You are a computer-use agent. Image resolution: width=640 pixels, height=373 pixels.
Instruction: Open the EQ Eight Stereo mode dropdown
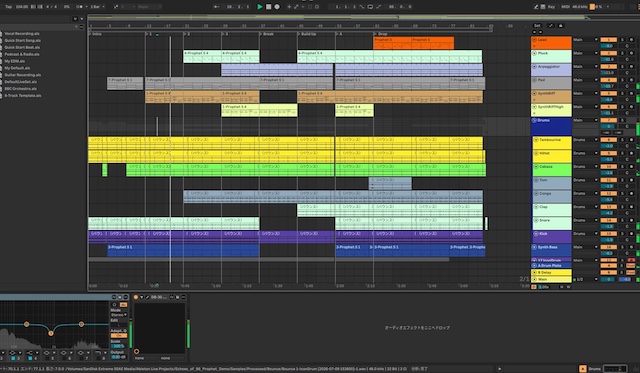[x=119, y=315]
